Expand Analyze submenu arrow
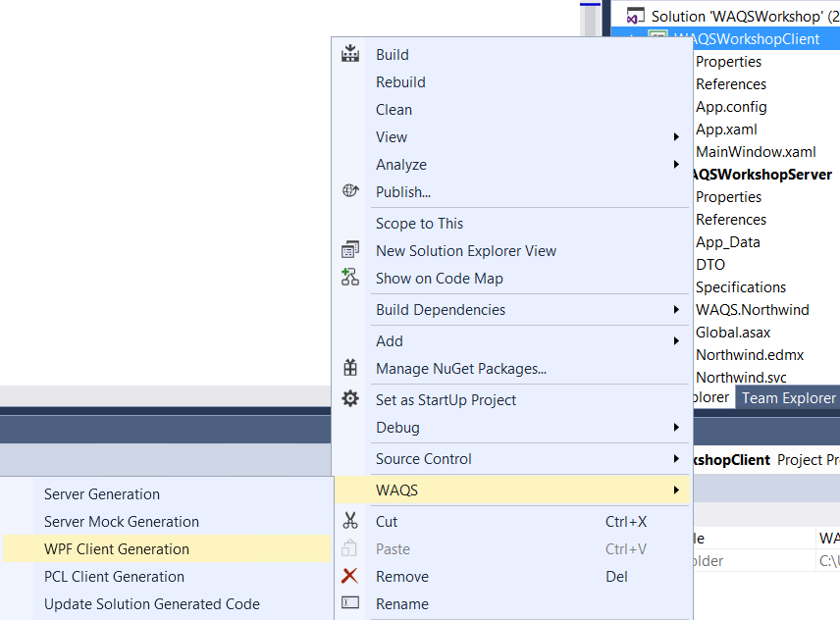The image size is (840, 620). 676,165
